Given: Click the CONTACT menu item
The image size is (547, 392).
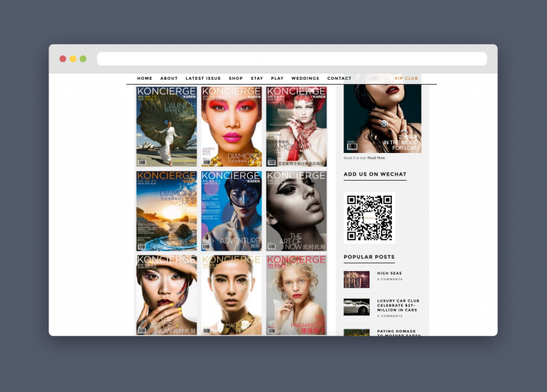Looking at the screenshot, I should pos(339,78).
